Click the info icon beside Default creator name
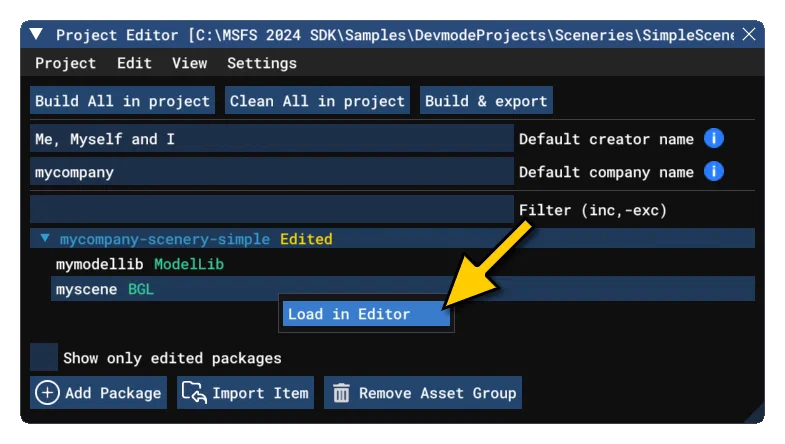Image resolution: width=785 pixels, height=444 pixels. pyautogui.click(x=713, y=139)
